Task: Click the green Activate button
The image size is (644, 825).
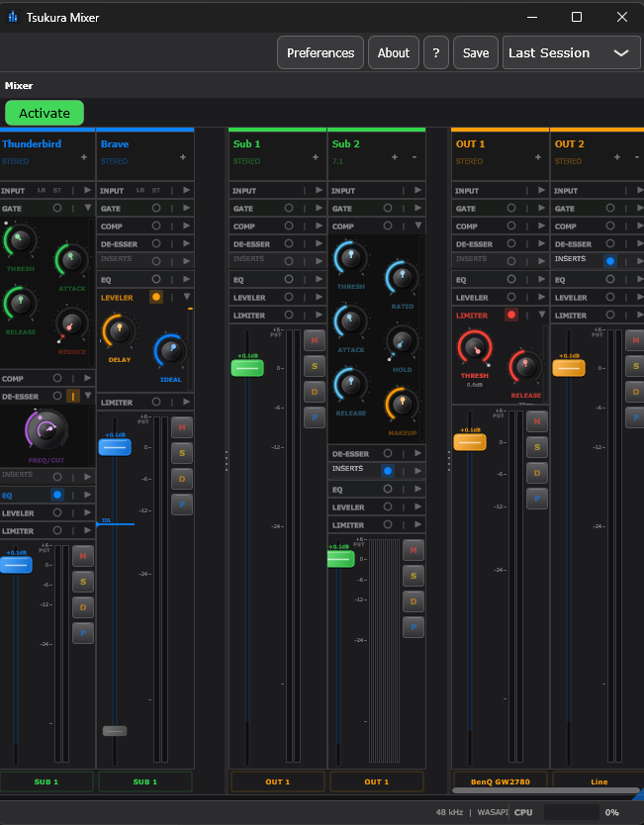Action: [x=45, y=113]
